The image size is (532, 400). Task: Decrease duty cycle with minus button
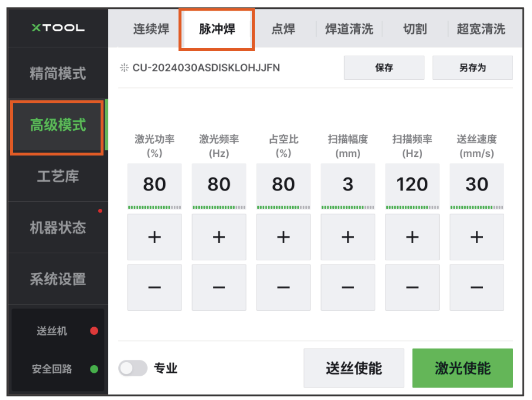[283, 288]
